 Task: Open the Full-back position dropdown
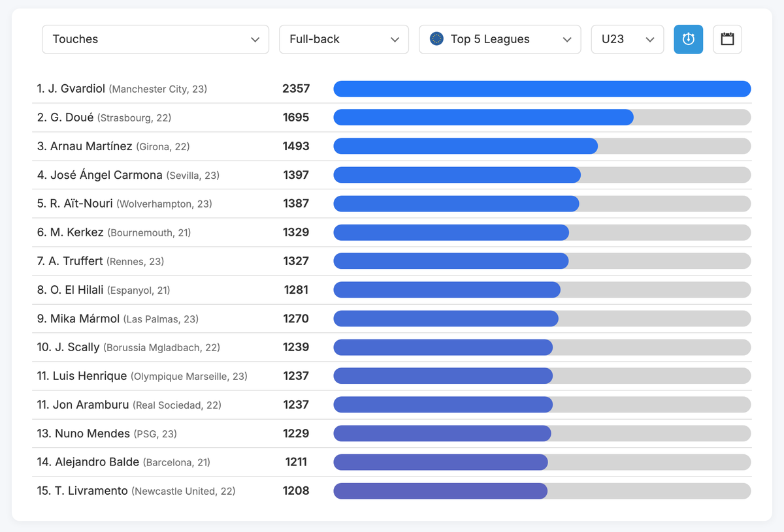pos(344,39)
